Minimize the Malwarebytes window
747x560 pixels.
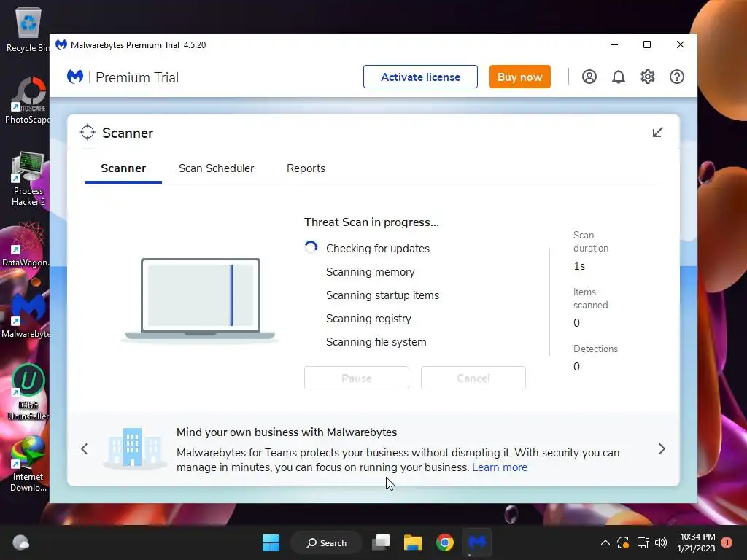(x=614, y=44)
